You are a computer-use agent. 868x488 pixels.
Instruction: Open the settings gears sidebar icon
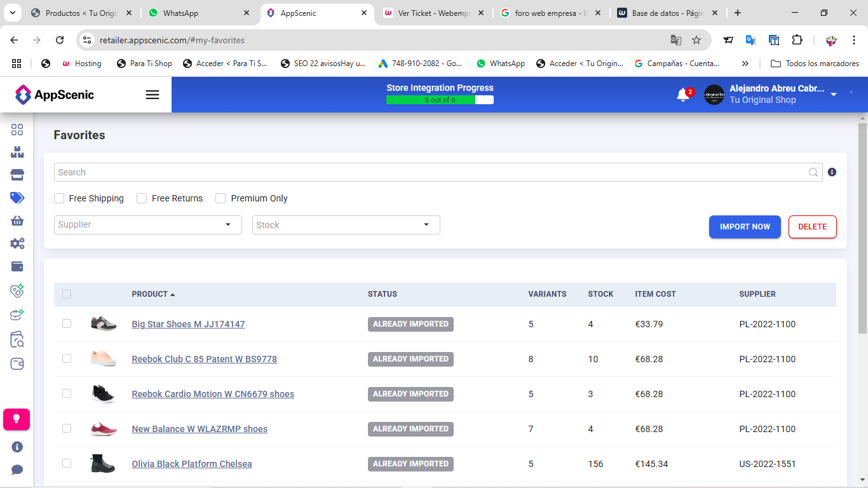click(x=17, y=243)
